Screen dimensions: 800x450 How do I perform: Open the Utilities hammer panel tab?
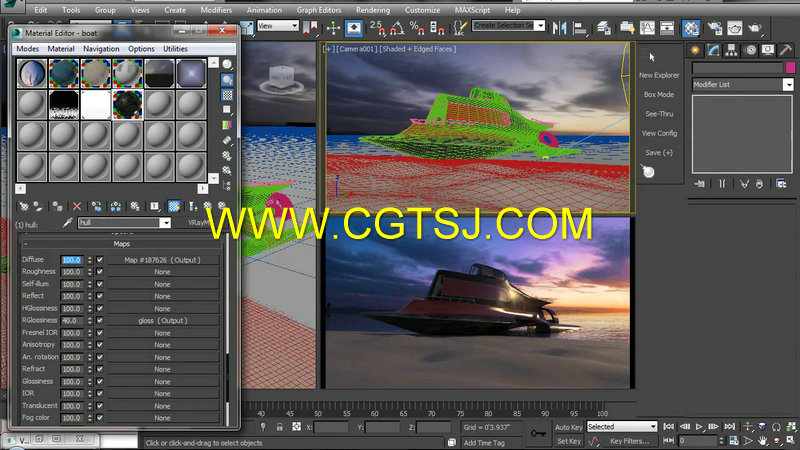[786, 50]
